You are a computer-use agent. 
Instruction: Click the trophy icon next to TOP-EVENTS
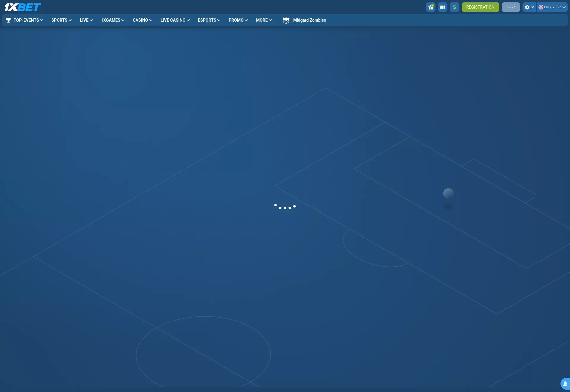[8, 20]
